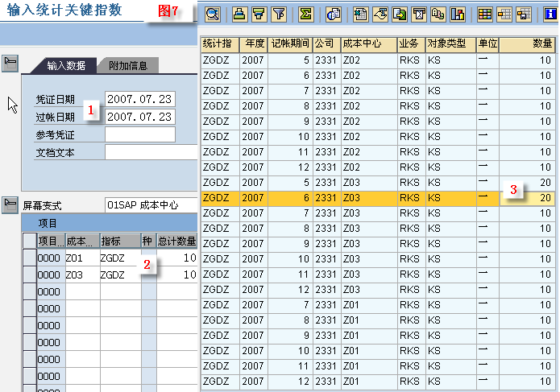Open the ABC analysis icon
The height and width of the screenshot is (392, 560).
(438, 14)
